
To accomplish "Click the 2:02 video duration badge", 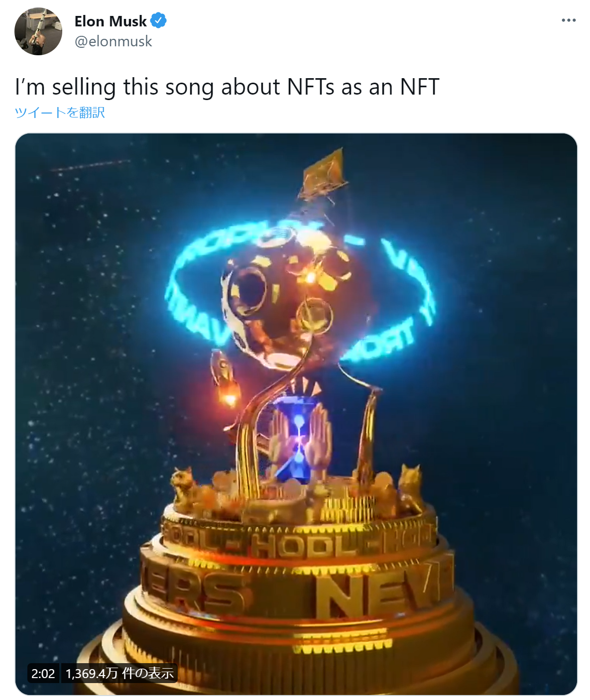I will click(43, 673).
